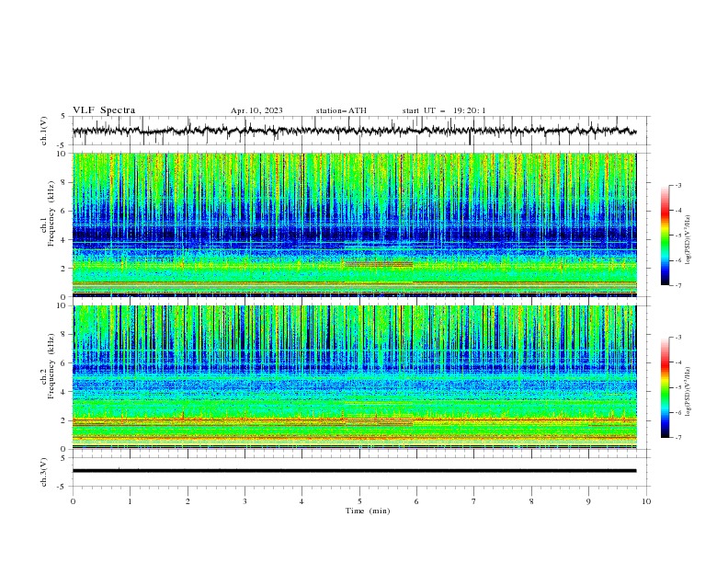Image resolution: width=728 pixels, height=563 pixels.
Task: Click the ch.1 voltage waveform trace
Action: [354, 131]
